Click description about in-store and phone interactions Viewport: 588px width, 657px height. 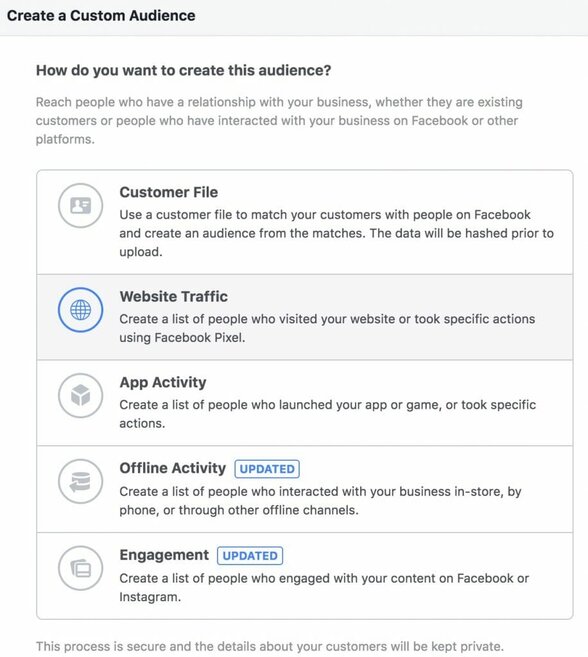pos(320,501)
